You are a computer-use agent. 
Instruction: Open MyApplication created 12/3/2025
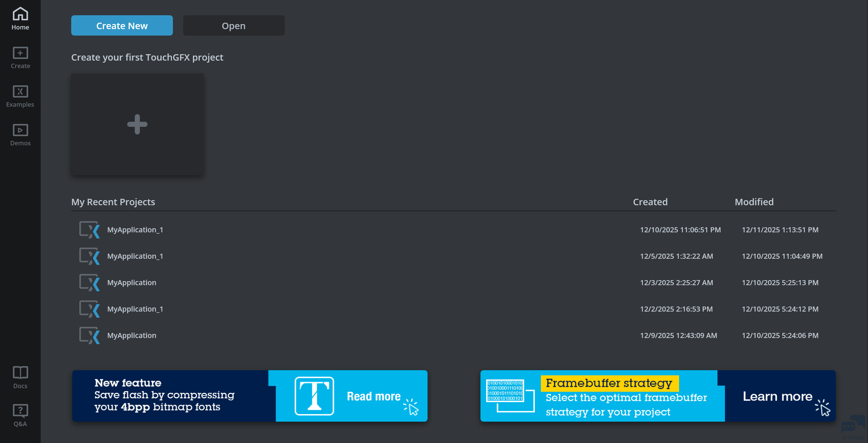click(132, 283)
